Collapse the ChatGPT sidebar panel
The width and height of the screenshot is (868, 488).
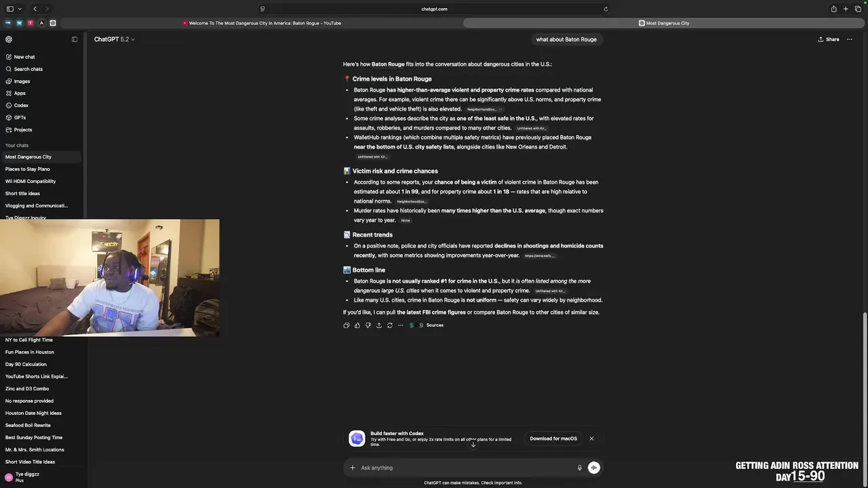(75, 39)
